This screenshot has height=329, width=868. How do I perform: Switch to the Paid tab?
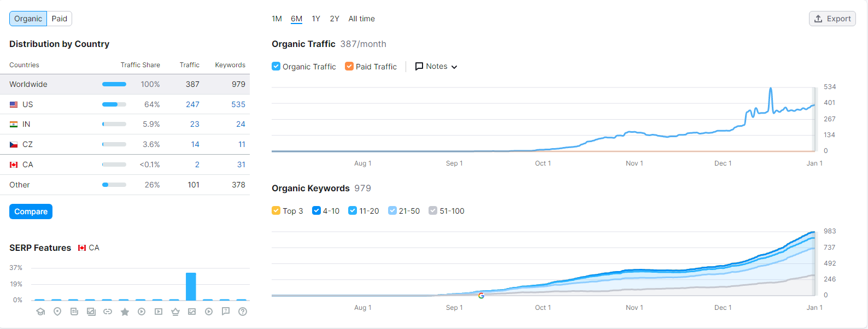coord(60,19)
